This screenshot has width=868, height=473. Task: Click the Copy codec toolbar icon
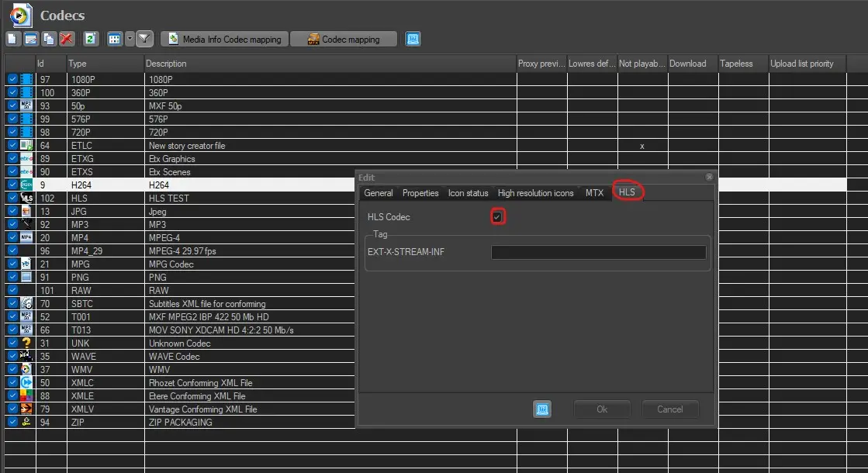coord(49,39)
